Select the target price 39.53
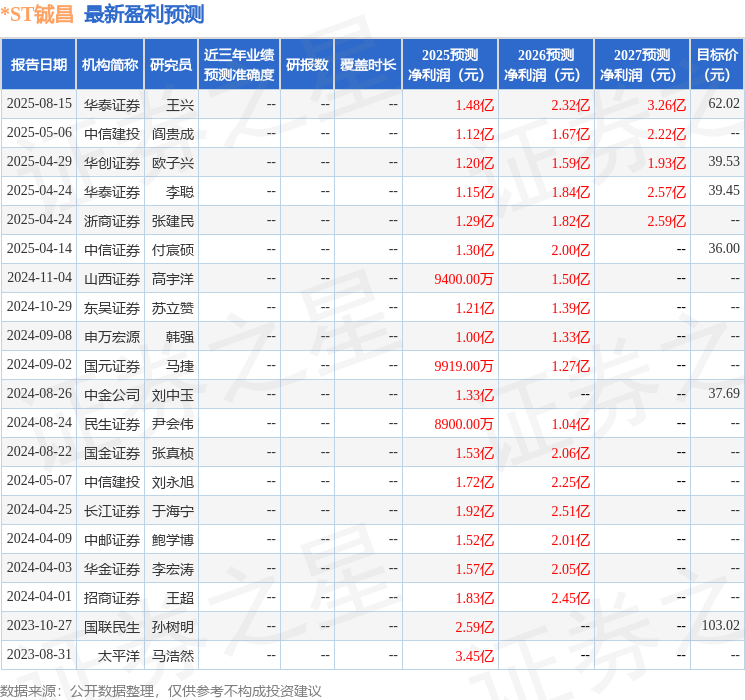This screenshot has width=745, height=700. (724, 162)
